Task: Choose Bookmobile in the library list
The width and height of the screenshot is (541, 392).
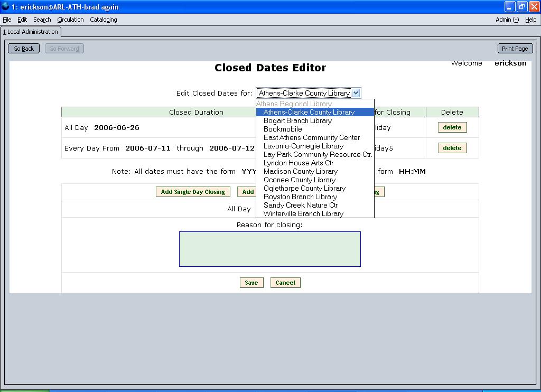Action: (283, 129)
